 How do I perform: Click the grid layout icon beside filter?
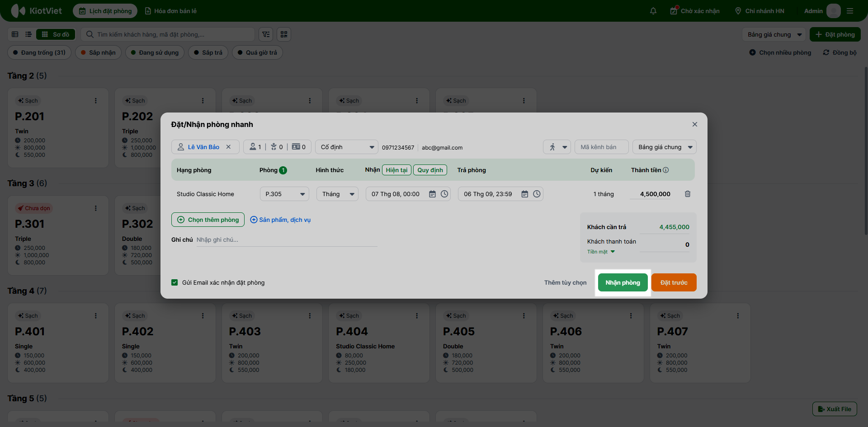tap(284, 34)
